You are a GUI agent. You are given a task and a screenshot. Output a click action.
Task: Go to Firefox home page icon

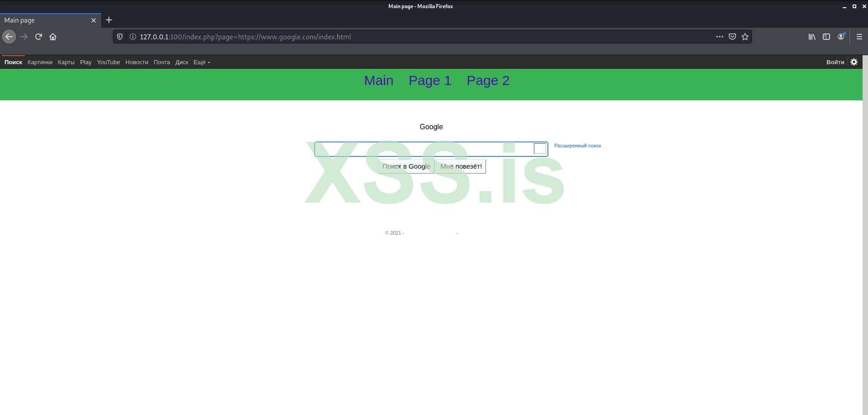(x=53, y=37)
